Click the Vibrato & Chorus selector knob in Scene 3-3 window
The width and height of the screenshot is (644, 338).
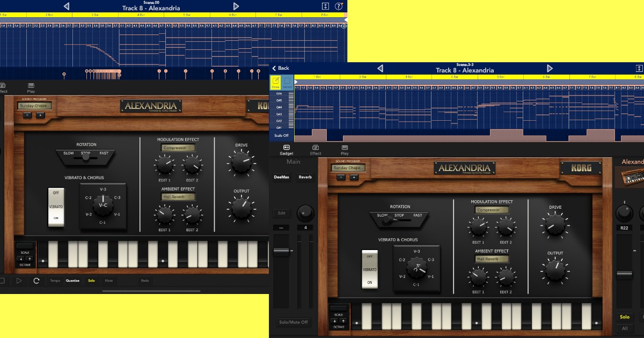point(416,268)
